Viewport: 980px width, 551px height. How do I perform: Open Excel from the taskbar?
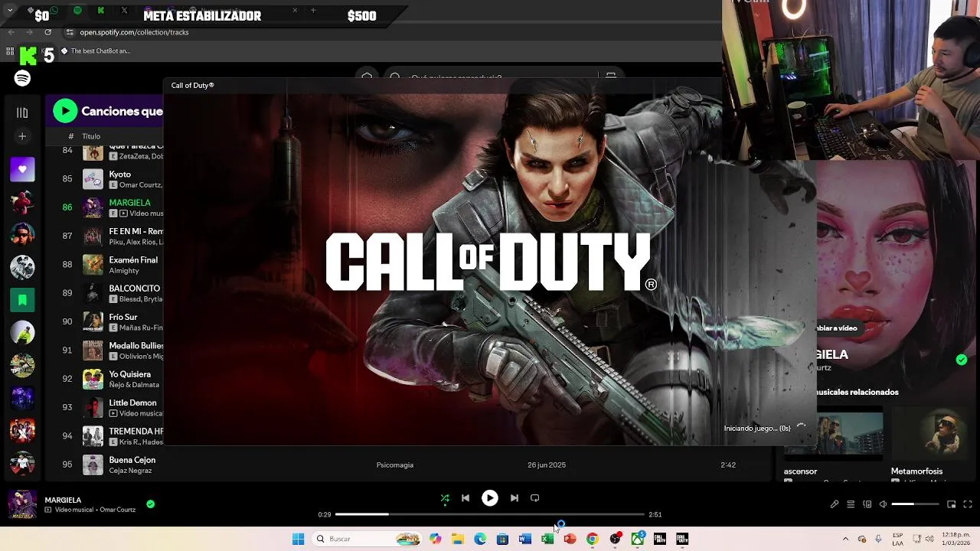[x=547, y=539]
